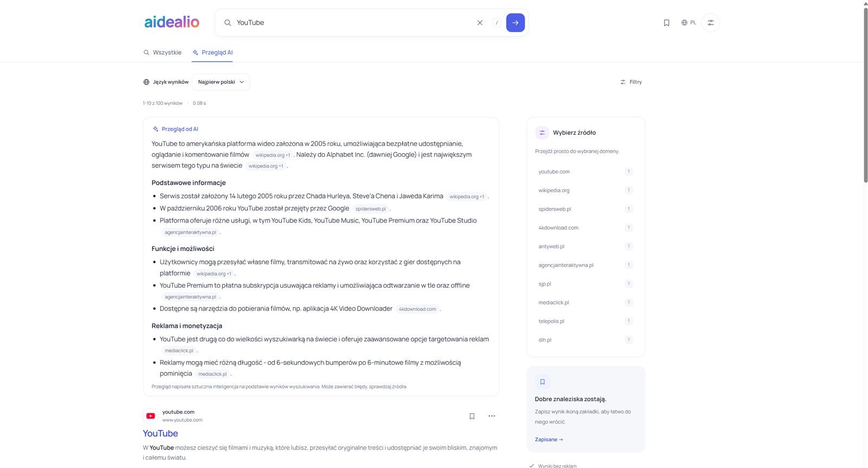Open wikipedia.org +1 chip after Jaweda Karima
Viewport: 868px width, 468px height.
pos(467,197)
